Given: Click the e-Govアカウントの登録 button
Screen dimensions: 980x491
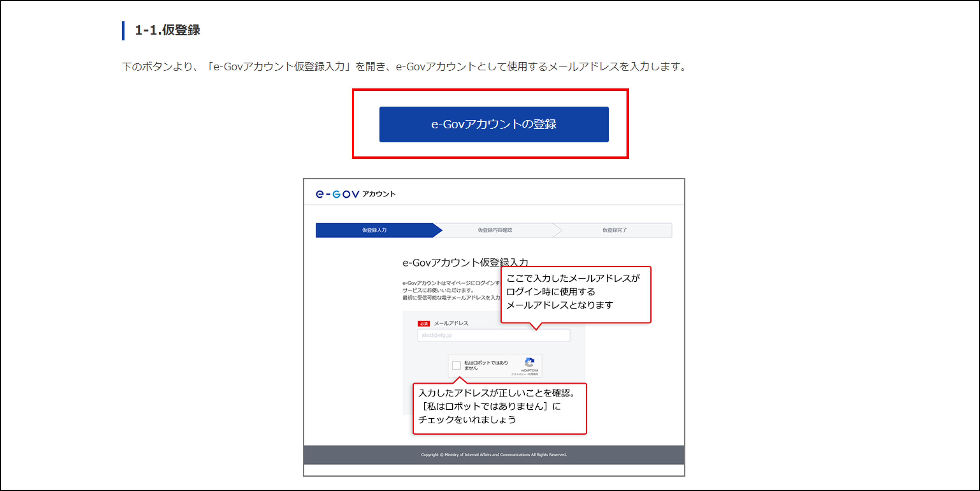Looking at the screenshot, I should pos(494,124).
